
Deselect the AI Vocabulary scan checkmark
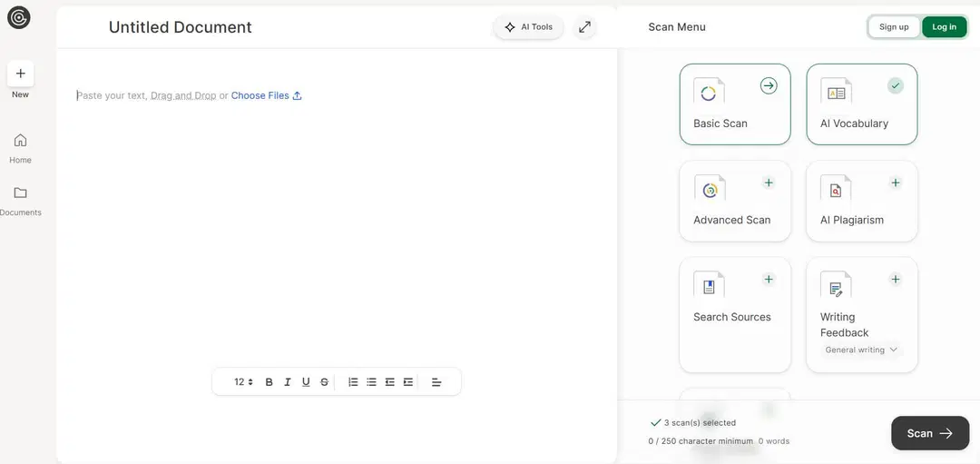[x=896, y=85]
